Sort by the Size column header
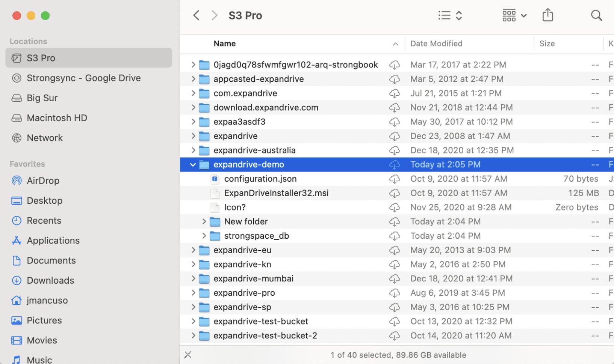 pos(547,44)
